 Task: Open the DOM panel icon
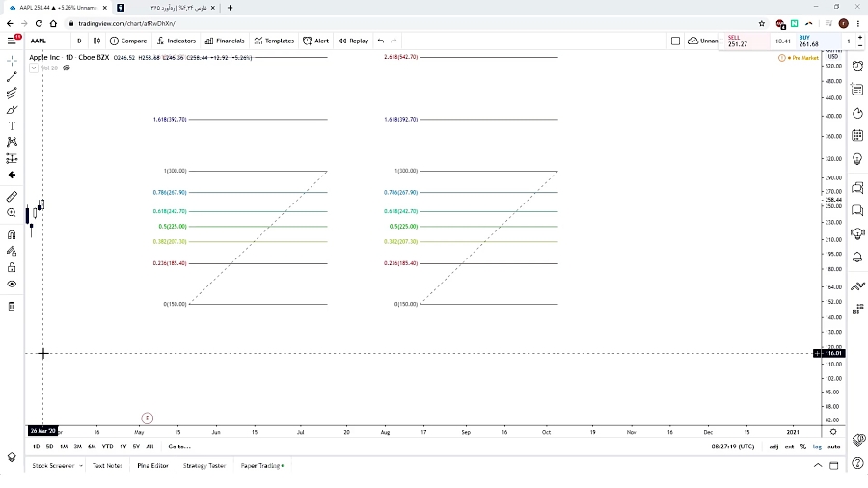[857, 309]
